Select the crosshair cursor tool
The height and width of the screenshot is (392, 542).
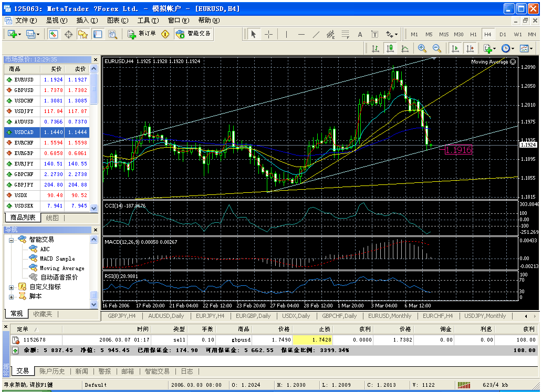[x=268, y=34]
